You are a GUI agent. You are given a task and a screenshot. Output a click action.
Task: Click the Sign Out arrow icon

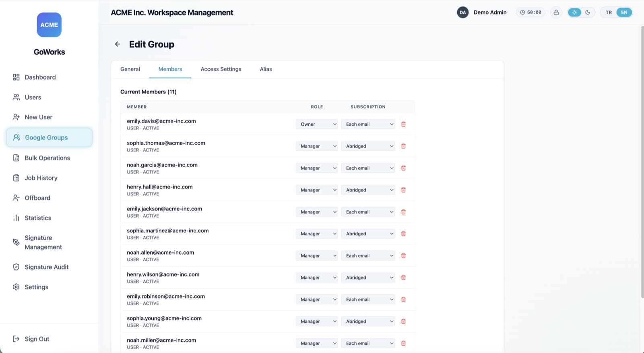coord(16,339)
